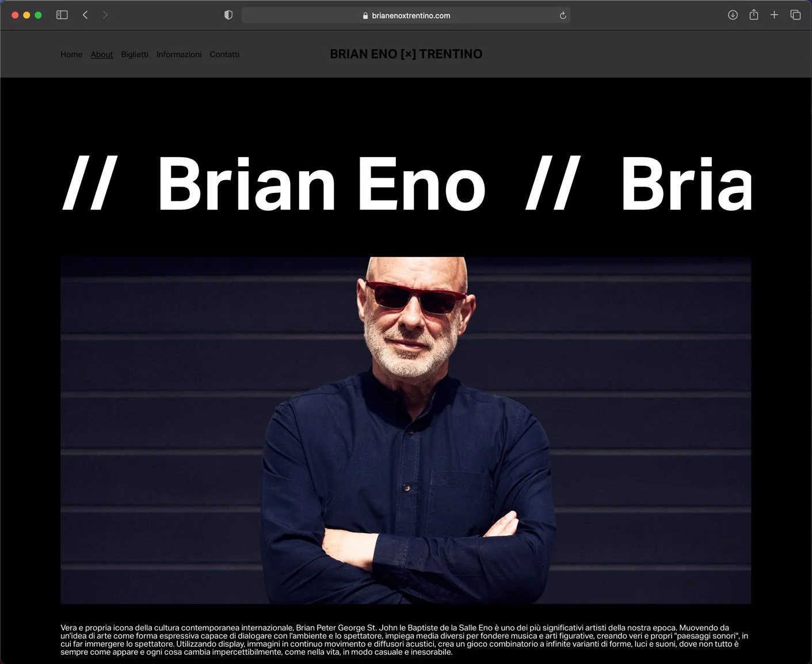Click the scrolling '// Brian Eno' headline
The height and width of the screenshot is (664, 812).
[406, 184]
